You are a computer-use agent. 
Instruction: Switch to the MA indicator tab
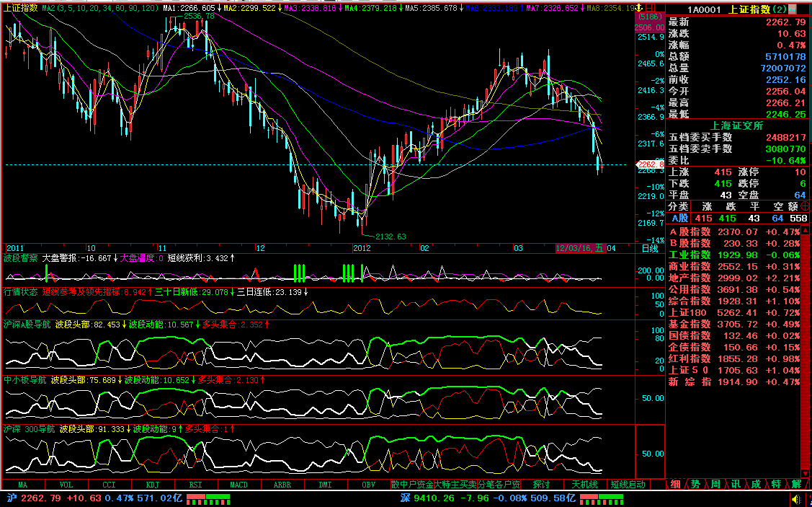(x=23, y=485)
